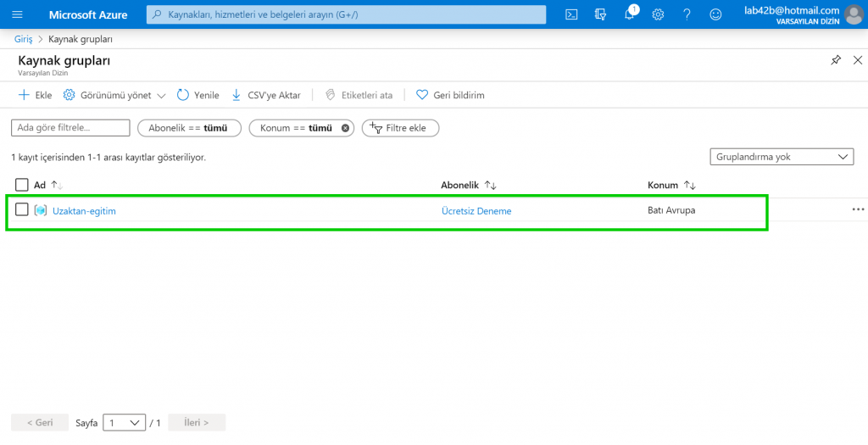Screen dimensions: 868x445
Task: Open the hamburger portal menu
Action: pyautogui.click(x=17, y=14)
